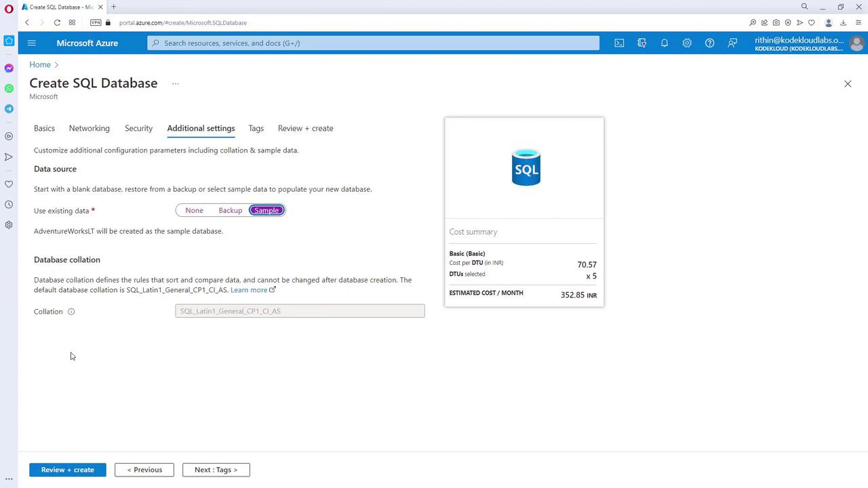Viewport: 868px width, 488px height.
Task: Open the Review + create tab
Action: (305, 128)
